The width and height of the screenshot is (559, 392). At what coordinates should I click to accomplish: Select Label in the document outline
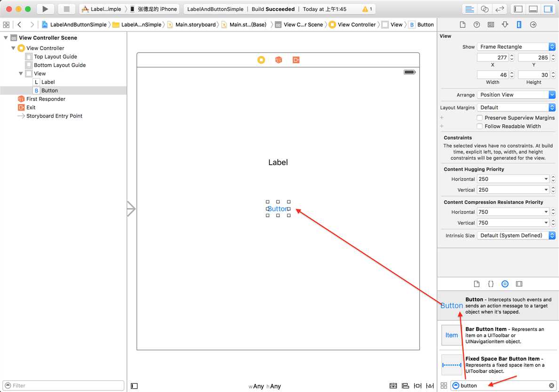click(48, 82)
